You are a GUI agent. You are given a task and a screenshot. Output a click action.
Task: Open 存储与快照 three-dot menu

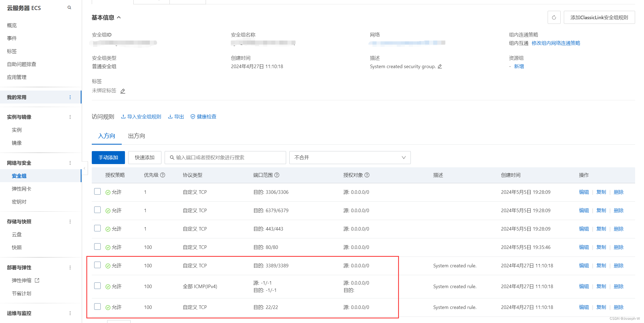coord(70,221)
